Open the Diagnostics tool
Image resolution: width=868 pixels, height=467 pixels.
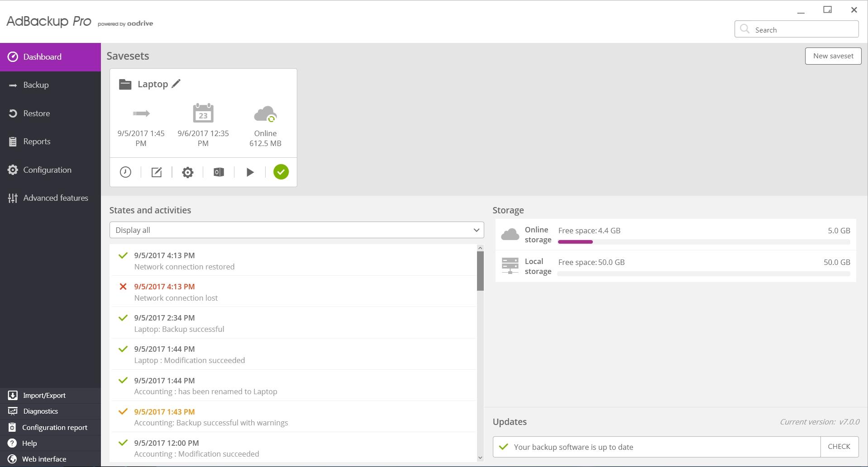point(50,411)
